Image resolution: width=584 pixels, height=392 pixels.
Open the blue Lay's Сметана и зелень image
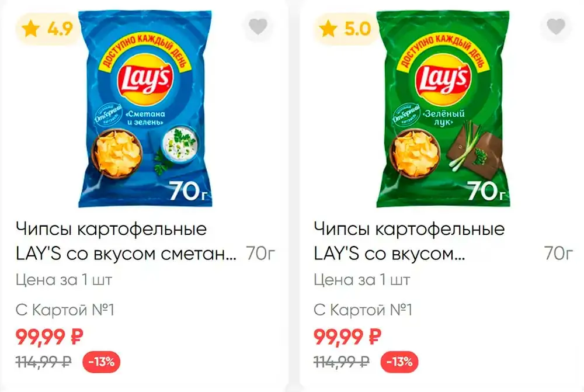[145, 109]
